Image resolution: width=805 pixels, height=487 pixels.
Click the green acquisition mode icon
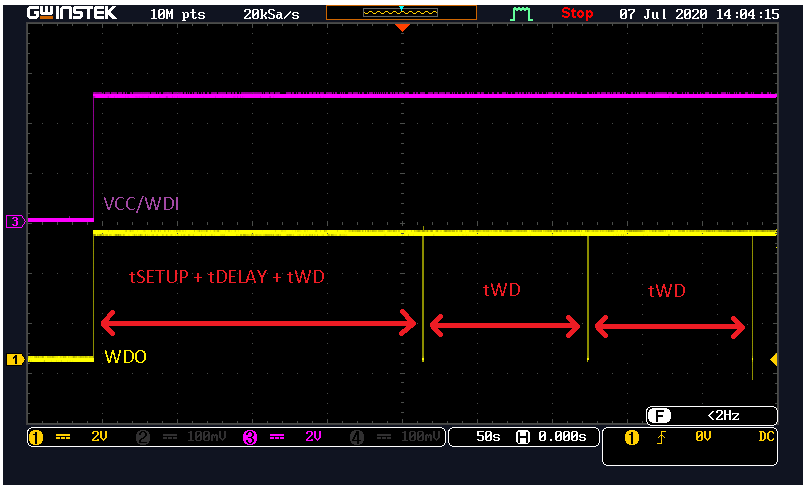tap(521, 14)
